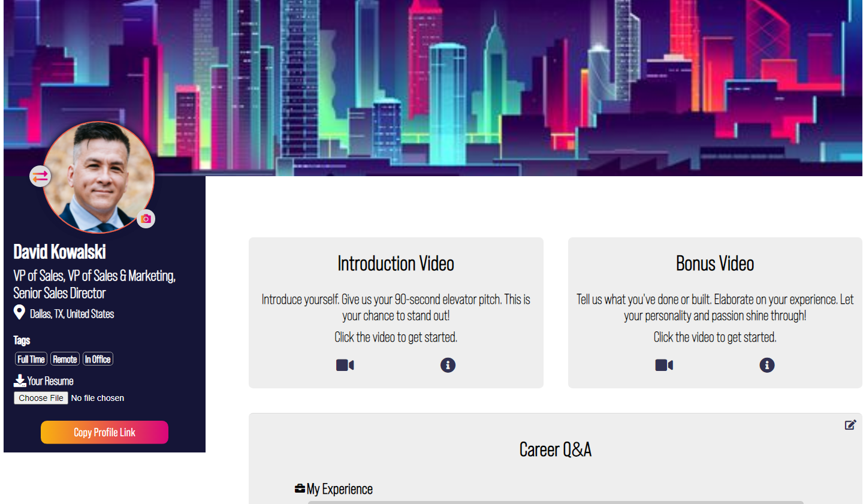Open the Introduction Video info icon
Viewport: 866px width, 504px height.
(448, 365)
